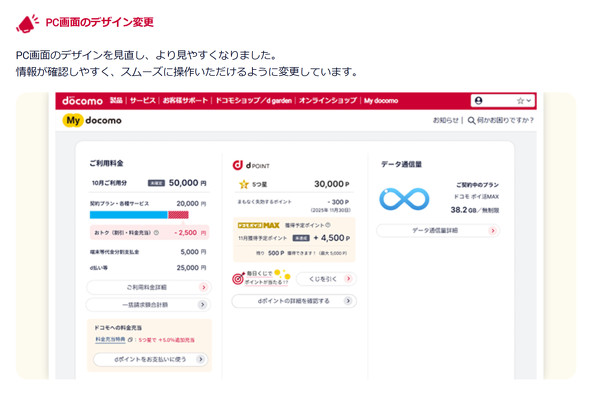This screenshot has height=393, width=590.
Task: Open the ご利用料金詳細 button
Action: (149, 287)
